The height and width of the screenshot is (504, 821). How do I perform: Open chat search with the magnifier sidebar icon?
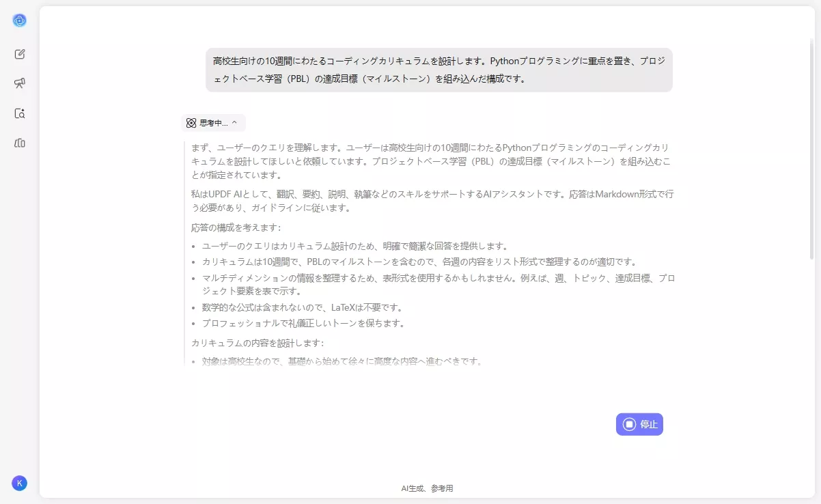tap(20, 113)
